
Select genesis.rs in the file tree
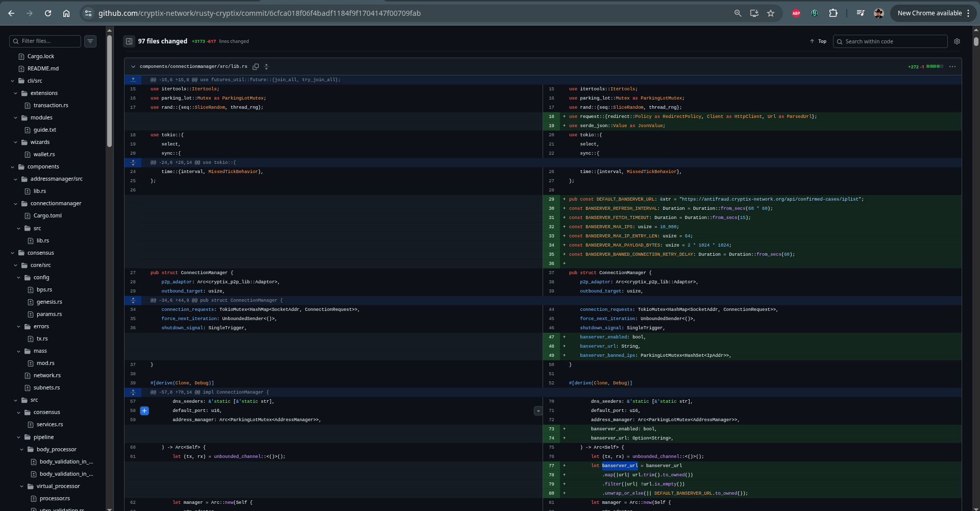coord(49,302)
